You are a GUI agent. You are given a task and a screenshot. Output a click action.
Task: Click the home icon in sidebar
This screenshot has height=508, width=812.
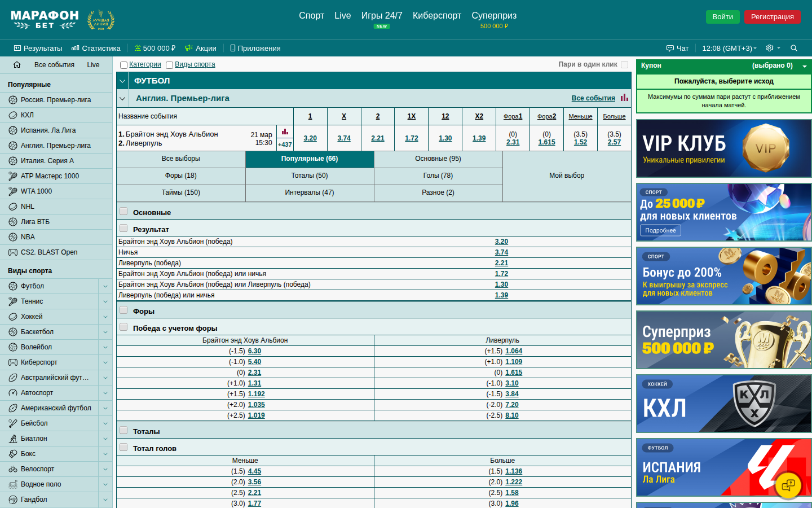(x=17, y=65)
